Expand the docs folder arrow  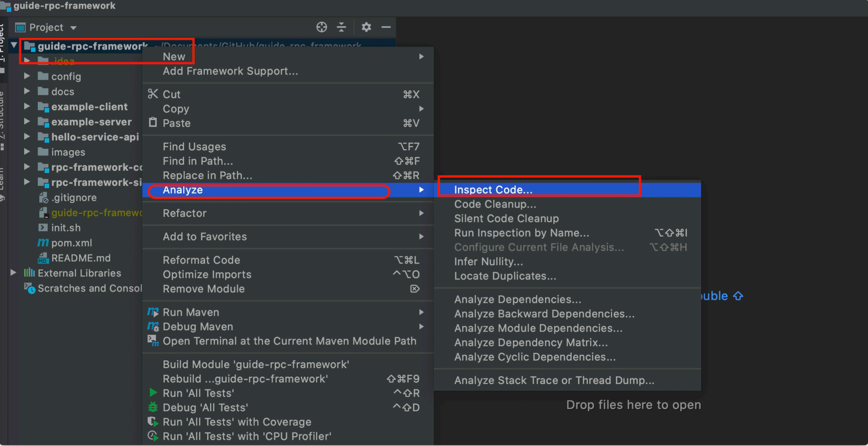(27, 91)
